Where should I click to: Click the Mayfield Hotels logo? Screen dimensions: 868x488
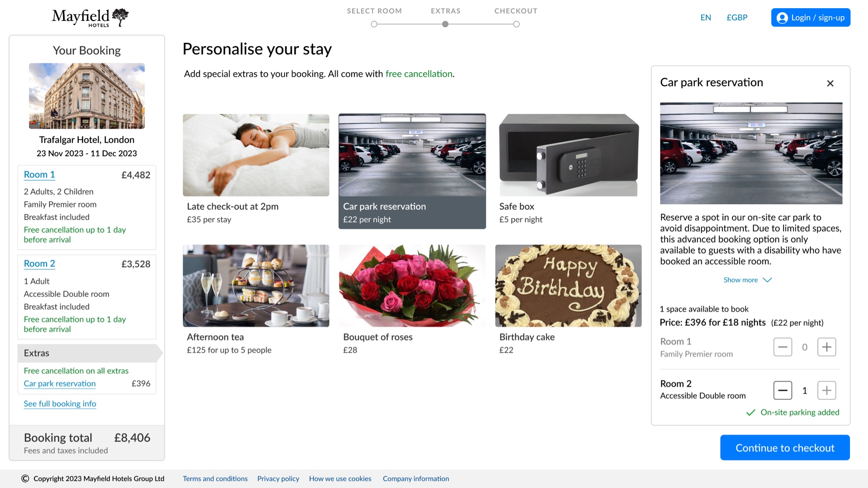click(90, 18)
